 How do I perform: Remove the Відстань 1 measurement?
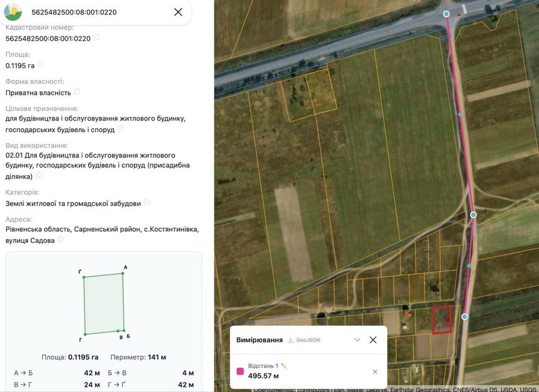(375, 372)
